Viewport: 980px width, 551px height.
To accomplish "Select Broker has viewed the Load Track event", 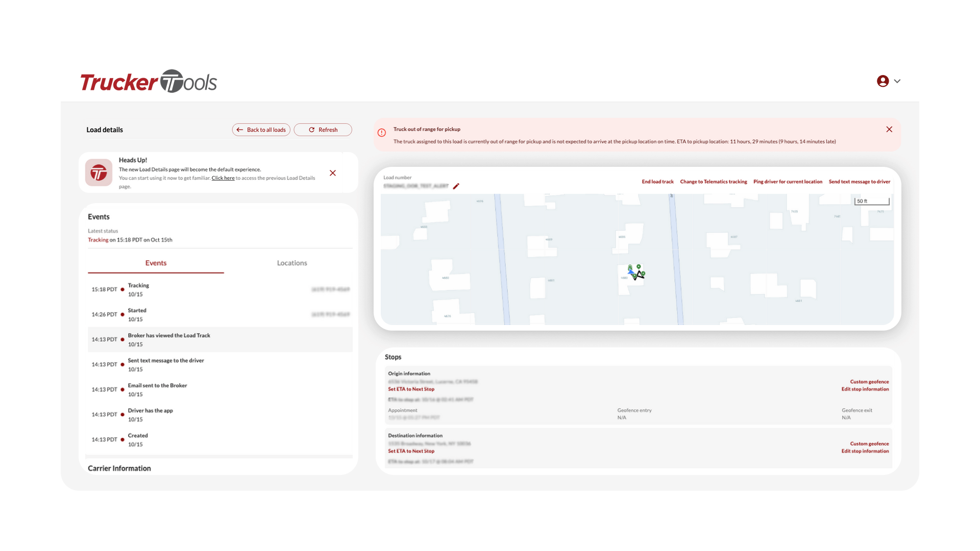I will (169, 336).
